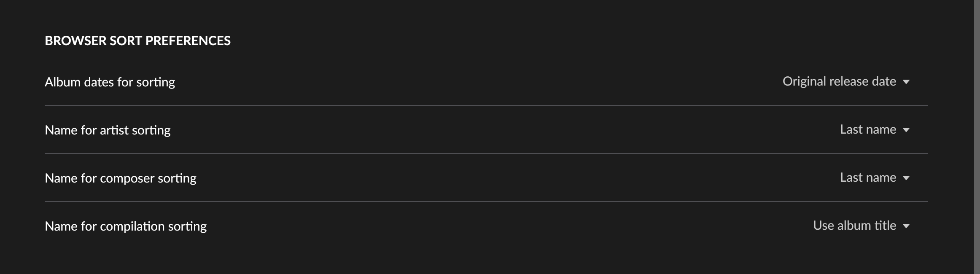Click arrow icon next to artist Last name
The image size is (980, 274).
tap(906, 130)
